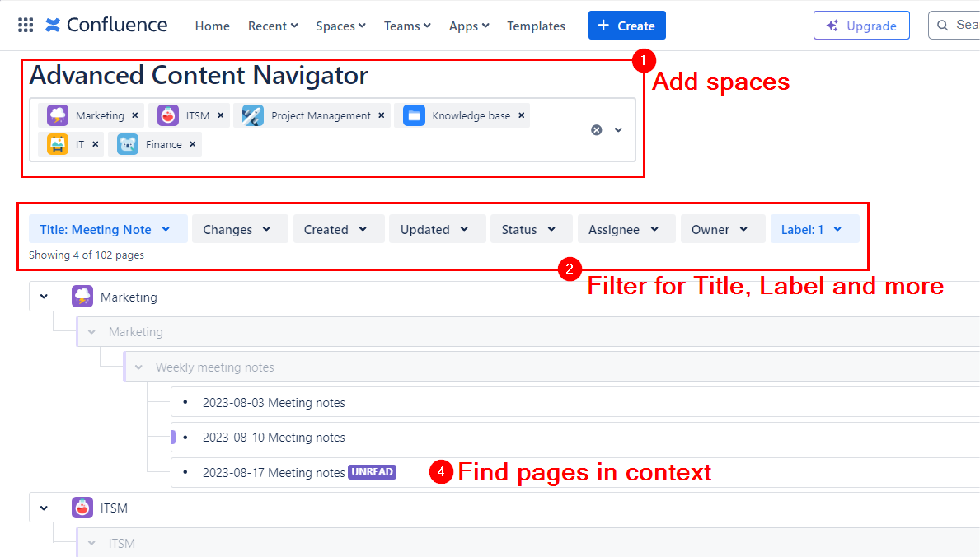Click the Confluence logo
Screen dimensions: 980x557
[x=106, y=25]
